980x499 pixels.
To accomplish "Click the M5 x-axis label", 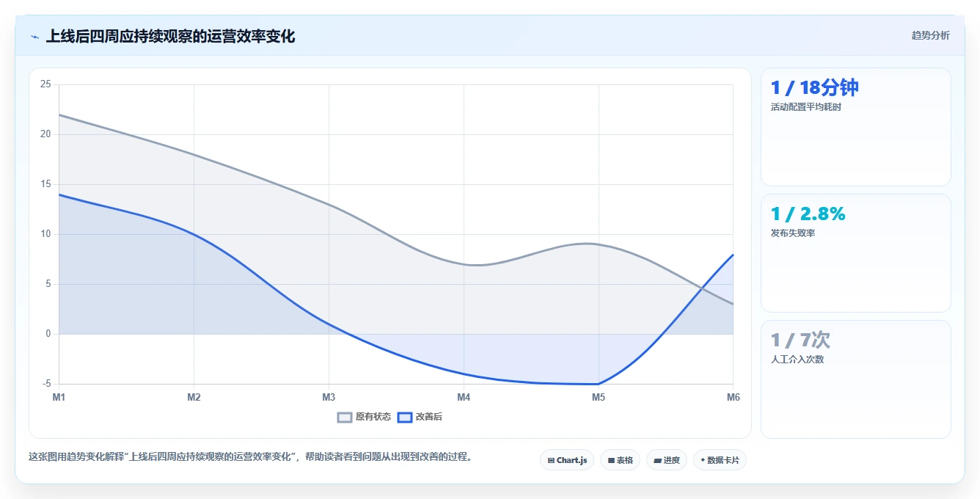I will pyautogui.click(x=599, y=397).
